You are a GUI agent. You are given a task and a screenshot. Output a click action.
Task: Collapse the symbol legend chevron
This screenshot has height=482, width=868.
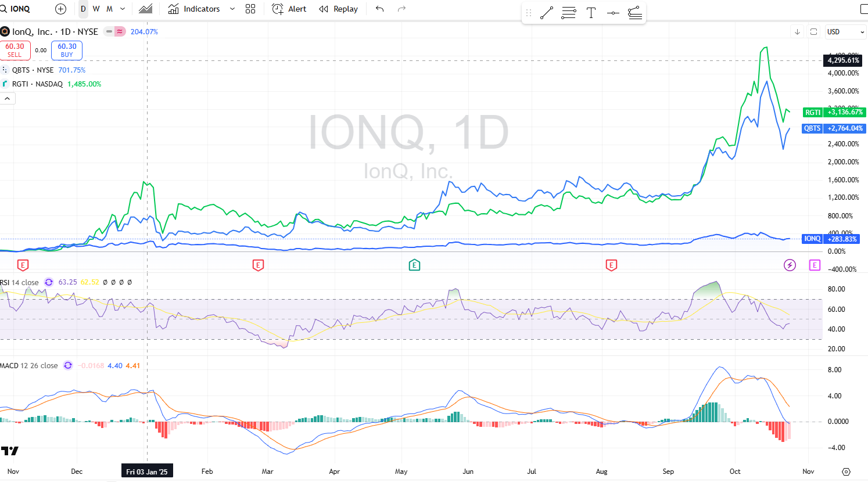[x=8, y=99]
